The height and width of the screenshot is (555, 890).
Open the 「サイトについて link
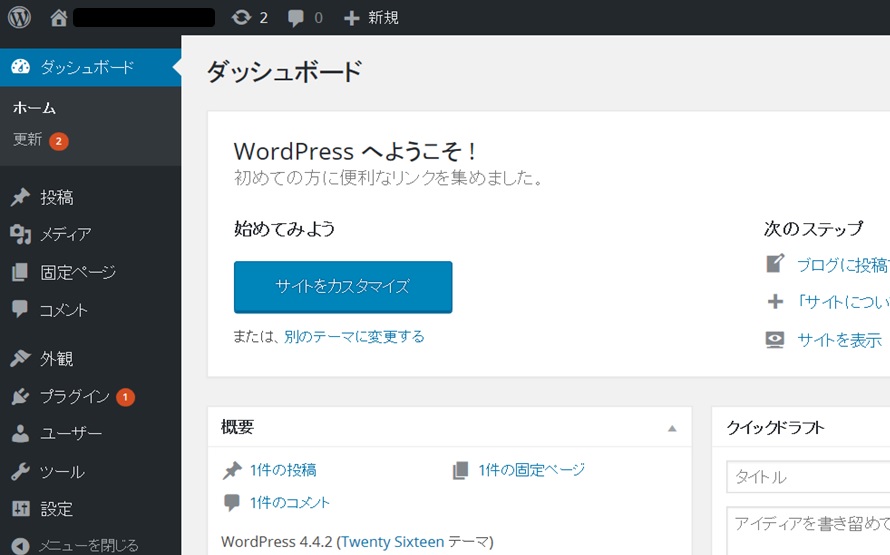click(843, 301)
